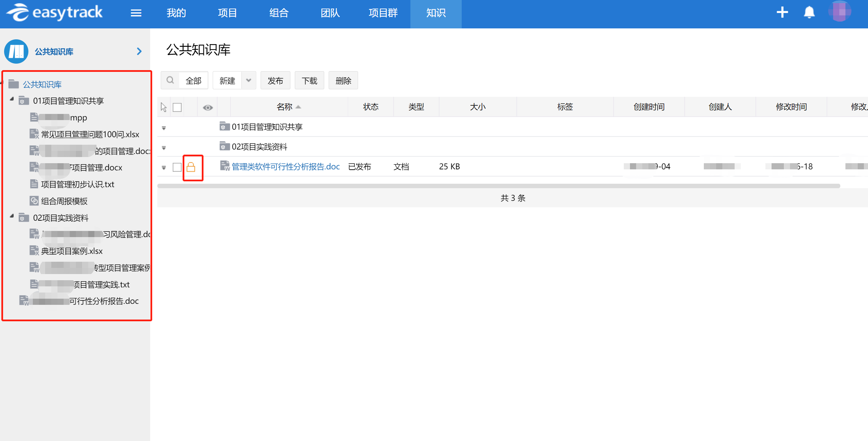Click the user avatar icon
This screenshot has width=868, height=441.
[840, 12]
